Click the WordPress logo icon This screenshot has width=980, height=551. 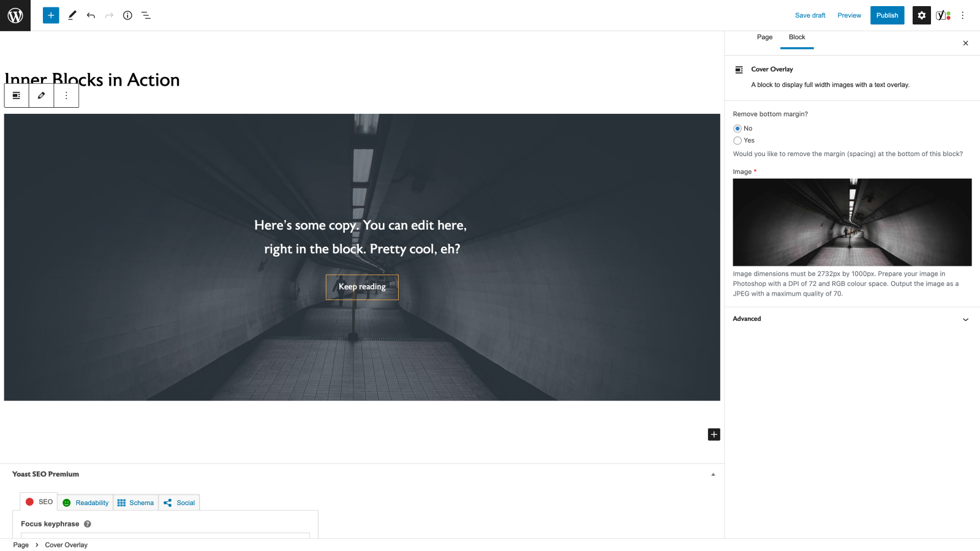(x=15, y=15)
